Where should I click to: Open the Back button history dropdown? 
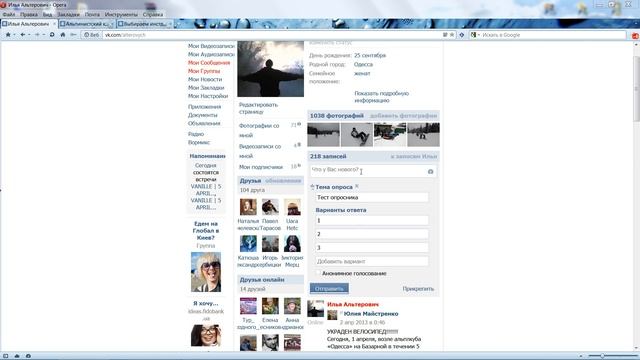pos(29,35)
